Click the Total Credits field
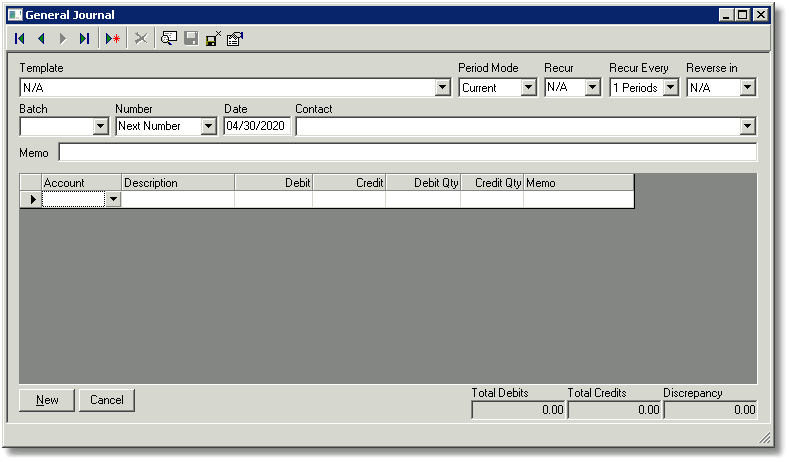The image size is (789, 462). pos(615,410)
